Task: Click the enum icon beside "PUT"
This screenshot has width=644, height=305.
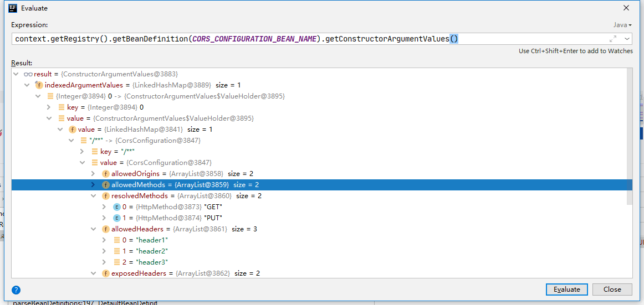Action: click(116, 218)
